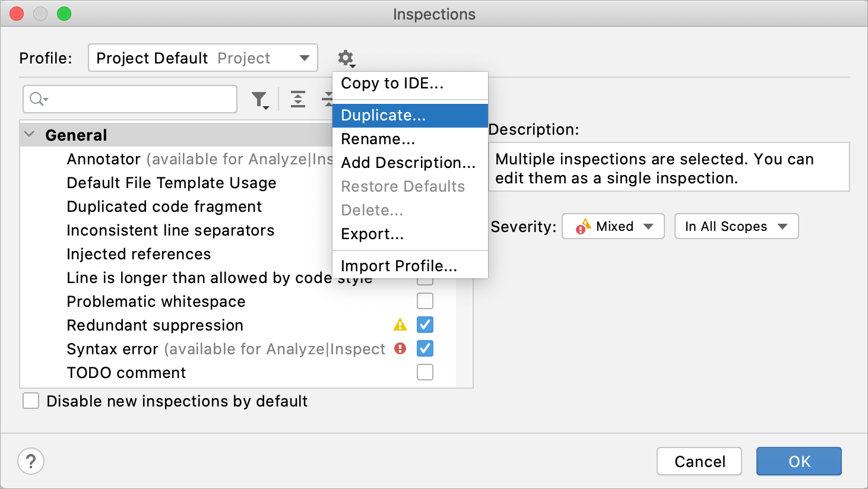Choose Import Profile... menu entry

click(x=410, y=266)
